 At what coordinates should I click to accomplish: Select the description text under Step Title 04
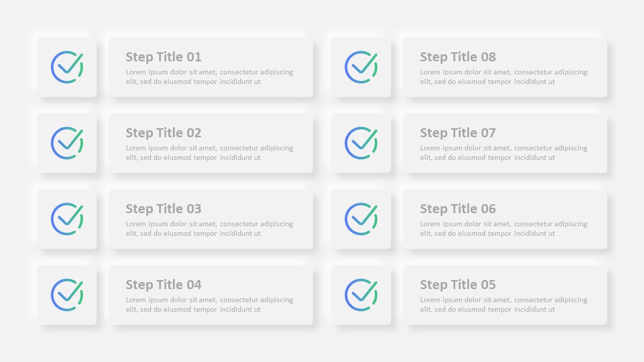[209, 305]
